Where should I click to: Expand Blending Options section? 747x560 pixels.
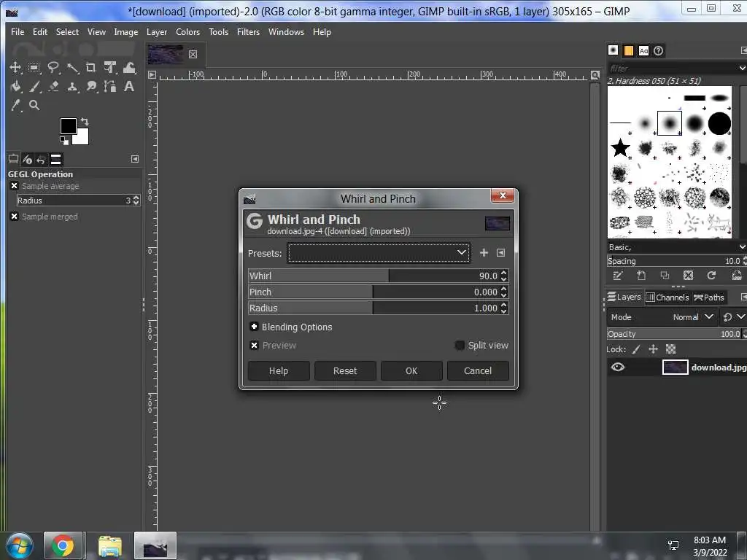pyautogui.click(x=254, y=327)
